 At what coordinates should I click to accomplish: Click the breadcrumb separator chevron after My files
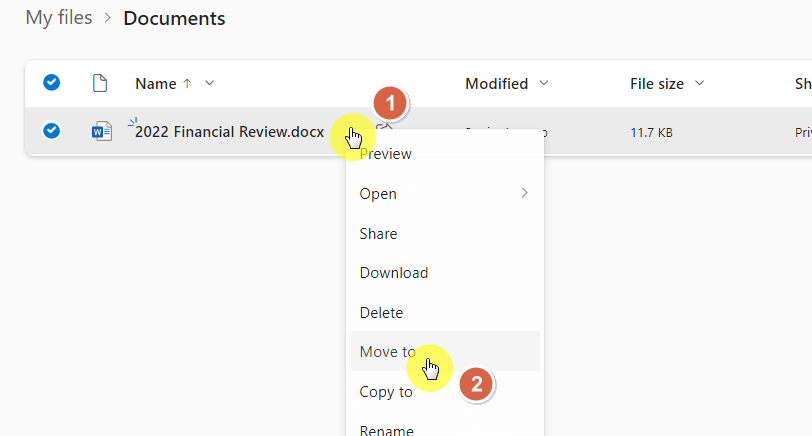[x=108, y=18]
